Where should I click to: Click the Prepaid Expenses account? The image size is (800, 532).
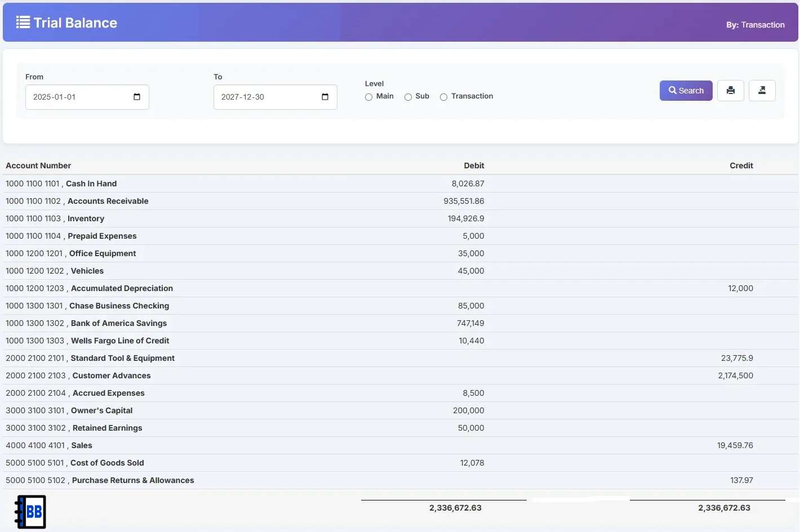102,236
